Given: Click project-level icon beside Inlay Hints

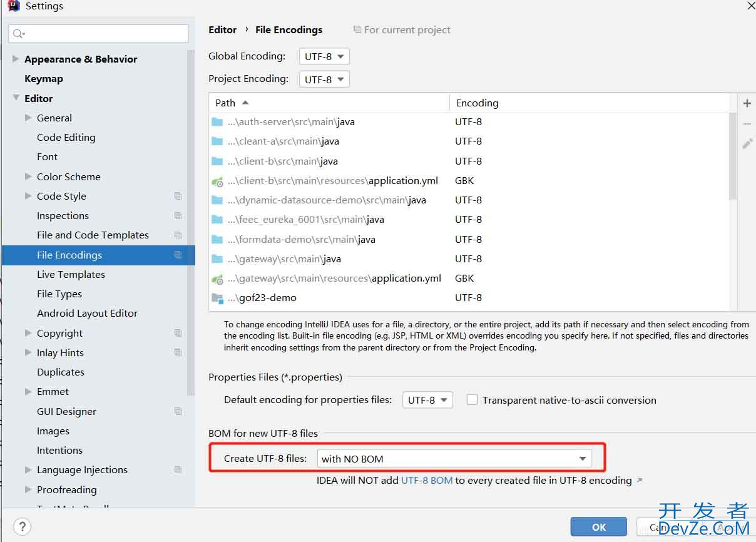Looking at the screenshot, I should tap(178, 352).
